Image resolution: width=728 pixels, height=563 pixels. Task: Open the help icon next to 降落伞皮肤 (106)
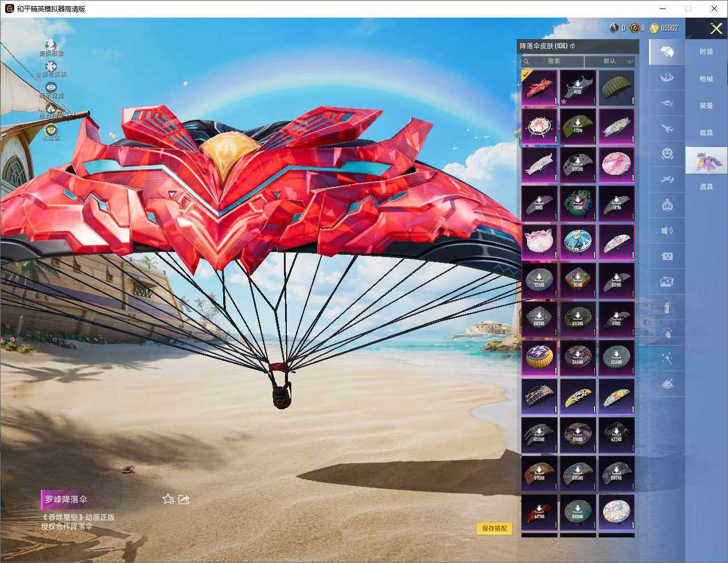[x=572, y=46]
